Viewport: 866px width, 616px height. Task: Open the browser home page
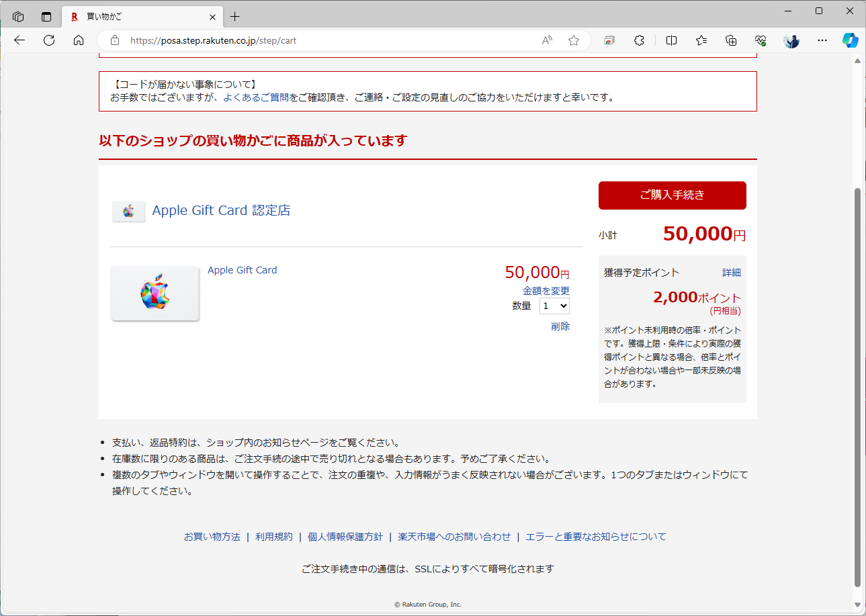point(79,40)
